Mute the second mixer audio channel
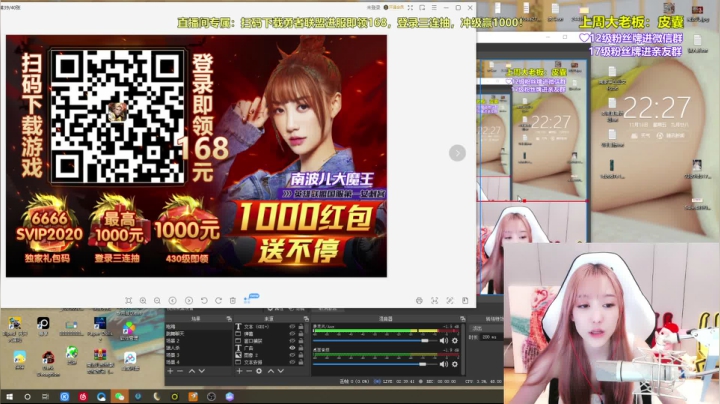The width and height of the screenshot is (720, 404). click(x=444, y=364)
